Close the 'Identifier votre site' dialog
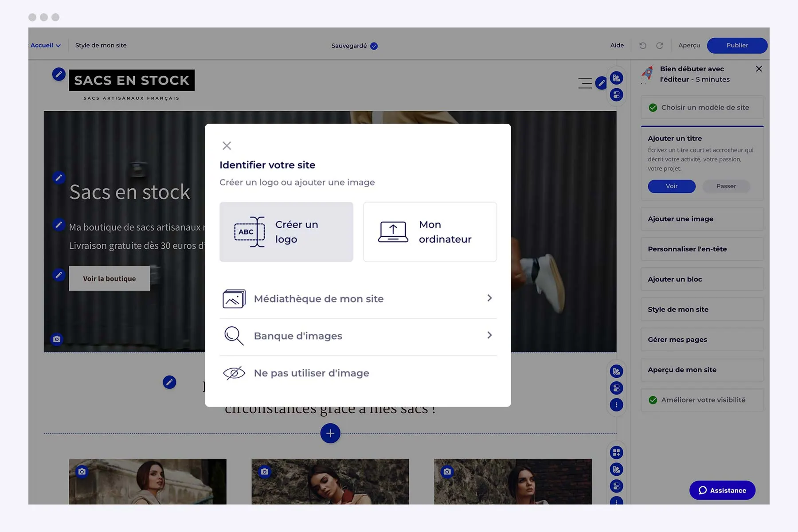 click(227, 145)
